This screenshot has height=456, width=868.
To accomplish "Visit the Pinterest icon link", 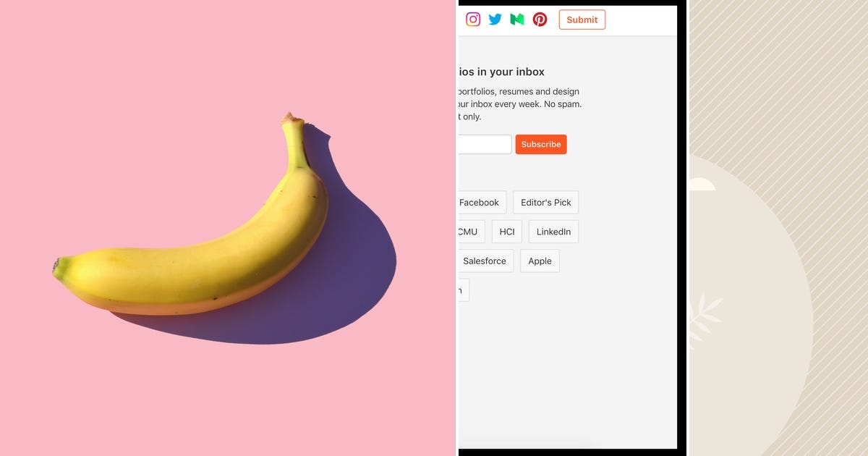I will [x=540, y=20].
